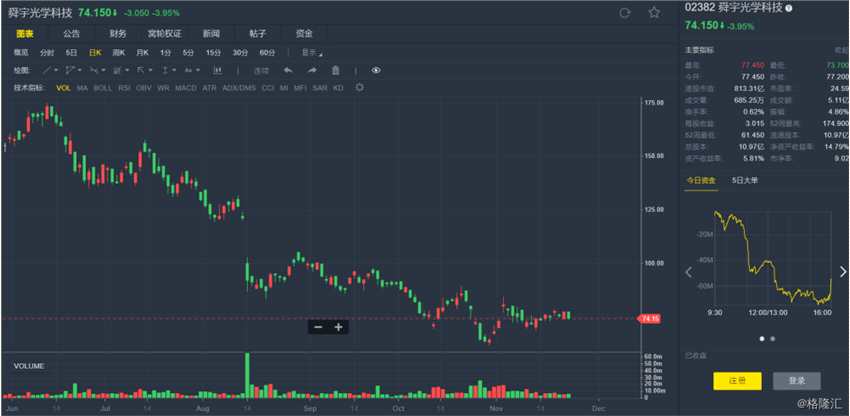Screen dimensions: 850x416
Task: Refresh the stock quote
Action: click(x=625, y=13)
